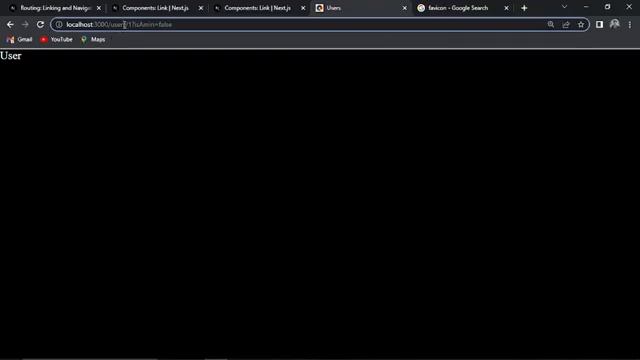The width and height of the screenshot is (640, 360).
Task: Go back to the previous page
Action: [10, 24]
